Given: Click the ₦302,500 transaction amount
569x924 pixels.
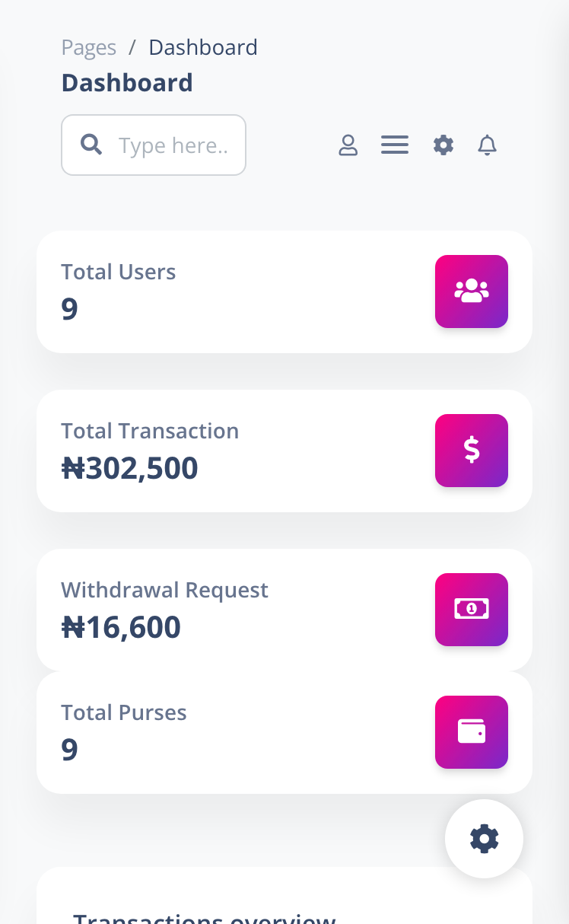Looking at the screenshot, I should [x=130, y=468].
